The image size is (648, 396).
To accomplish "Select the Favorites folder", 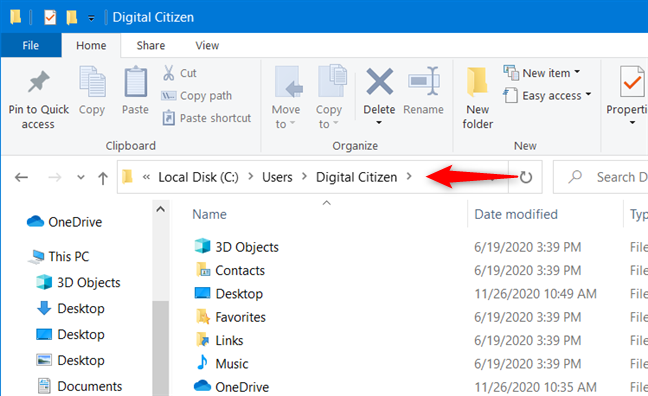I will point(230,317).
